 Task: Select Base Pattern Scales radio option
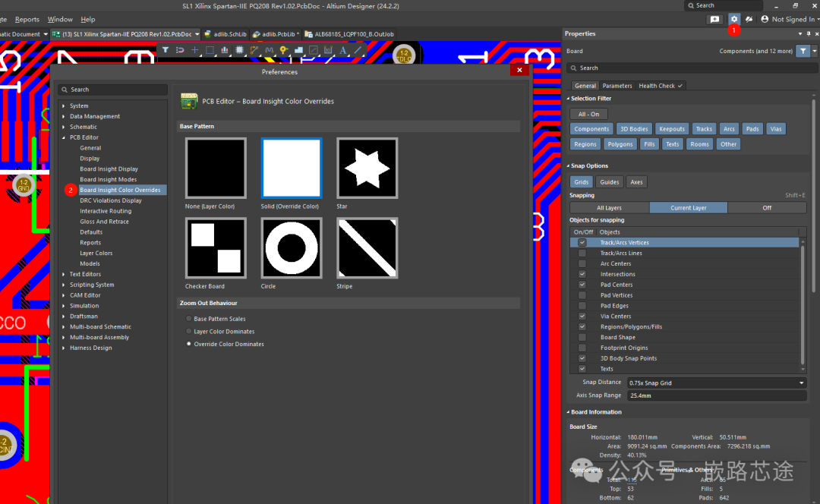(x=189, y=318)
